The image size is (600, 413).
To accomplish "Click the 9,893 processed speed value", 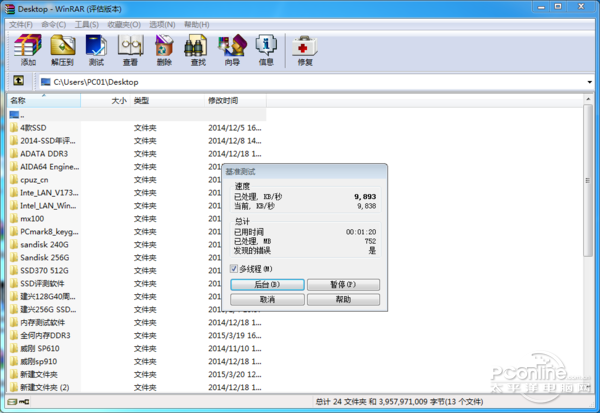I will point(365,196).
